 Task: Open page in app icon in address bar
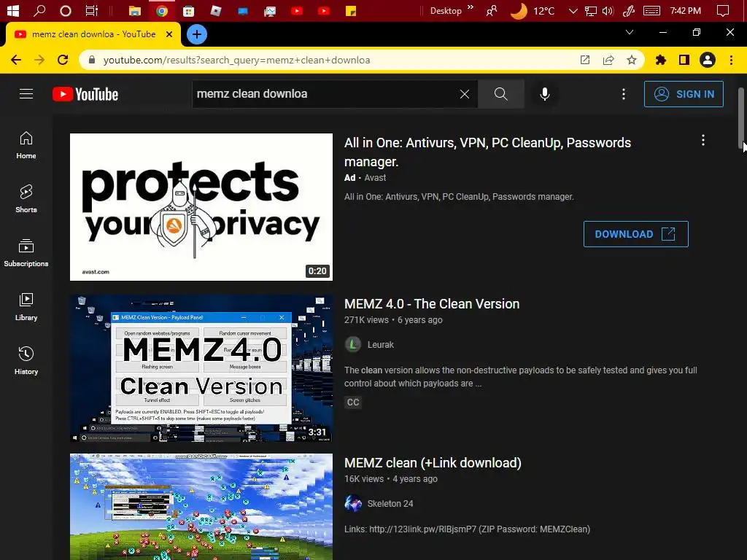(585, 60)
